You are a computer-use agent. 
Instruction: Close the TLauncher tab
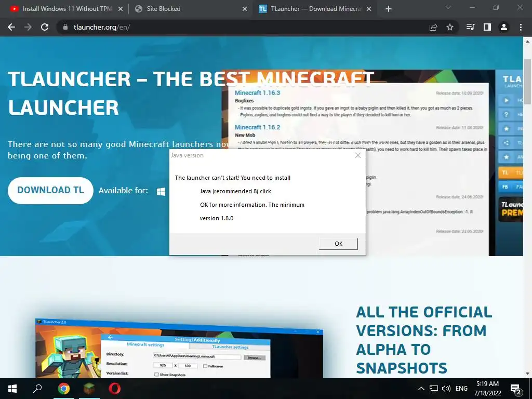[x=369, y=9]
